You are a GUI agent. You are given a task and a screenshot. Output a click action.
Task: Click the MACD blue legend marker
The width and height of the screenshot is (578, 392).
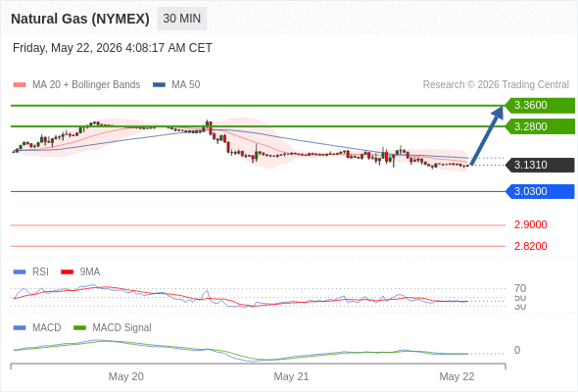click(20, 328)
